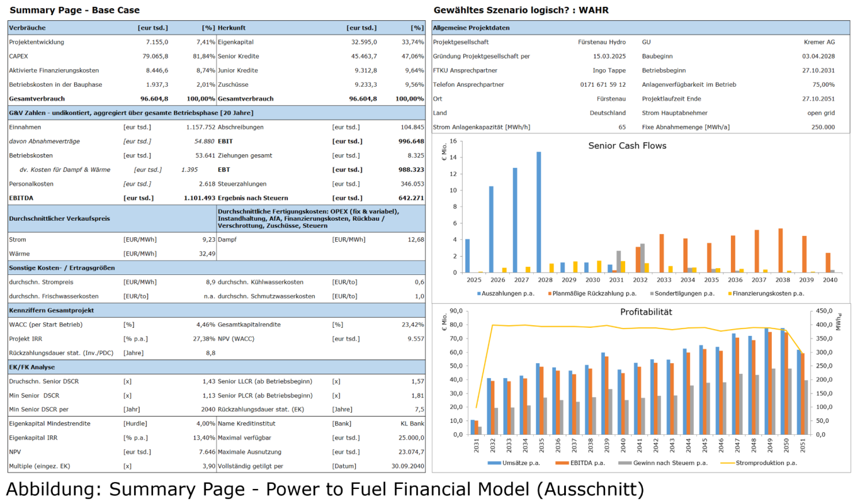Select the Personalkosten value 2.618
This screenshot has width=860, height=504.
tap(206, 184)
